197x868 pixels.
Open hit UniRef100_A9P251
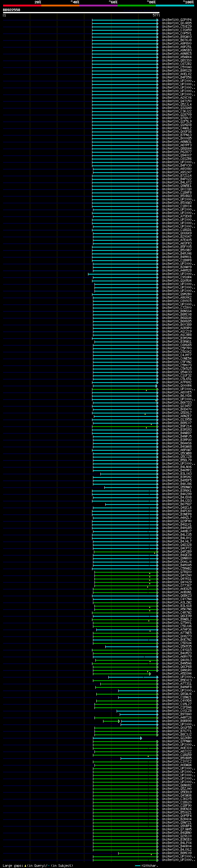point(177,47)
